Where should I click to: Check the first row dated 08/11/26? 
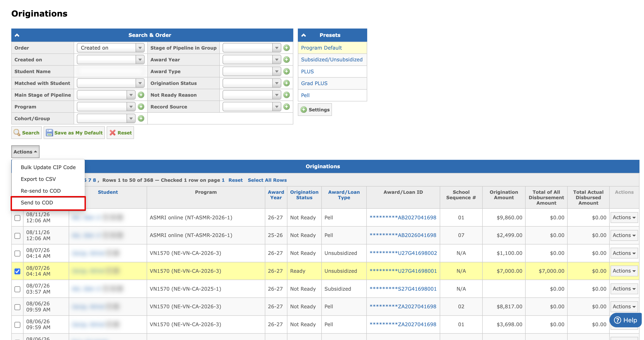[x=17, y=218]
